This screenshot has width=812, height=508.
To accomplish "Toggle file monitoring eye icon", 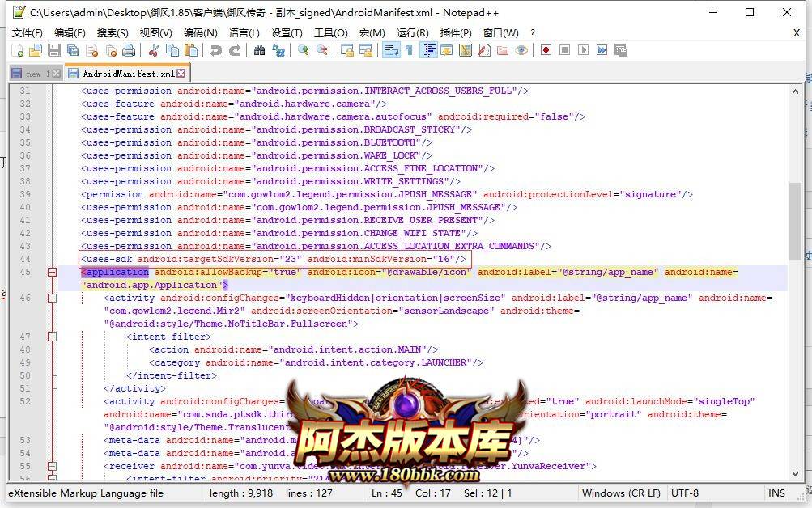I will pos(521,50).
